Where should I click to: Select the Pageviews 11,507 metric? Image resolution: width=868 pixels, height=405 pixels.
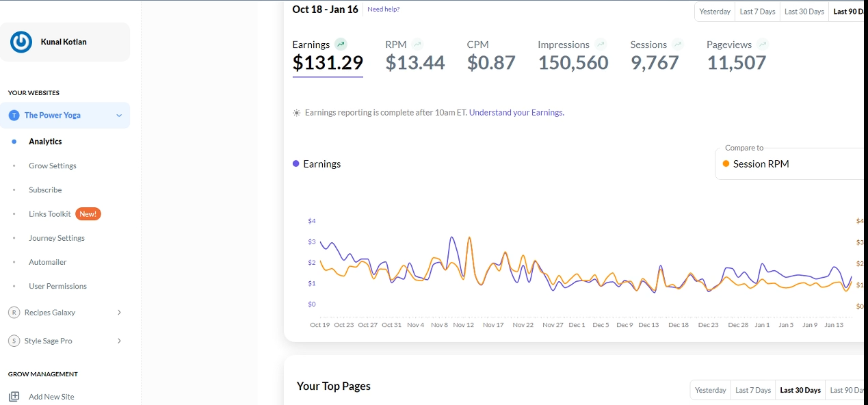point(737,56)
